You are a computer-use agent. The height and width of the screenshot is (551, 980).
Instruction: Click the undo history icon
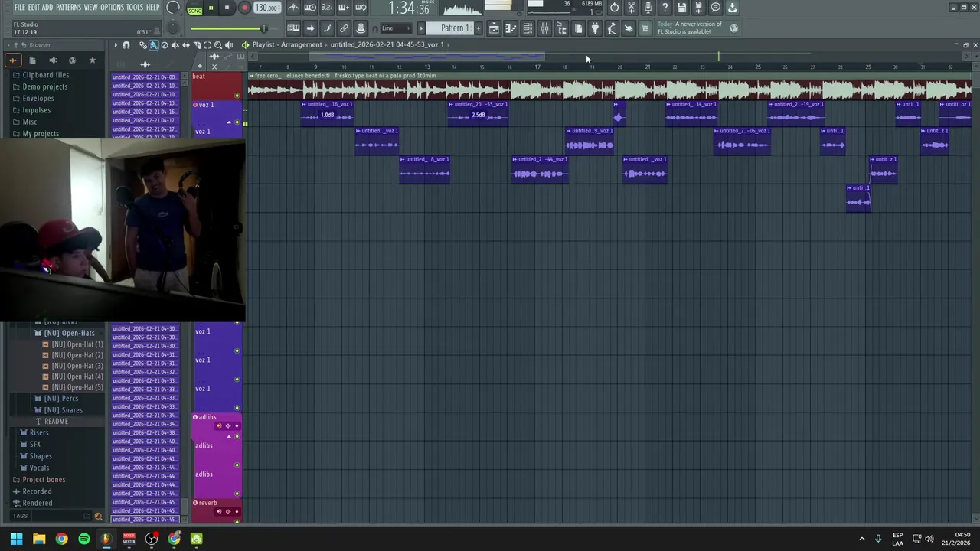click(x=614, y=8)
